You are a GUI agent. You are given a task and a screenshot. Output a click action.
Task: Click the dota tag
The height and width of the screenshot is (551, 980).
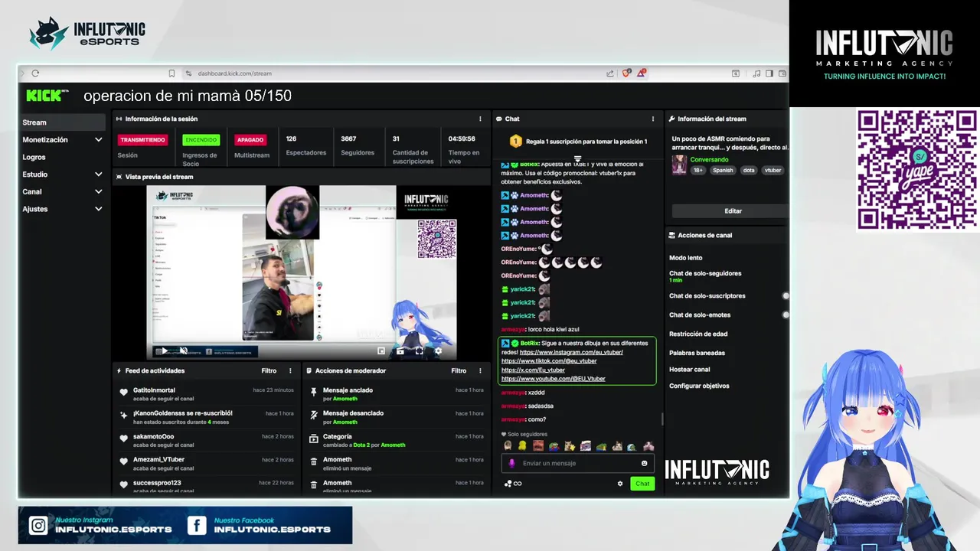(748, 170)
